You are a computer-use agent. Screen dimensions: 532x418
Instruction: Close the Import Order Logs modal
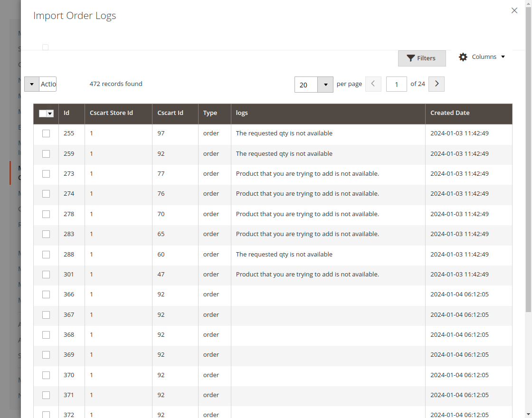pyautogui.click(x=514, y=10)
